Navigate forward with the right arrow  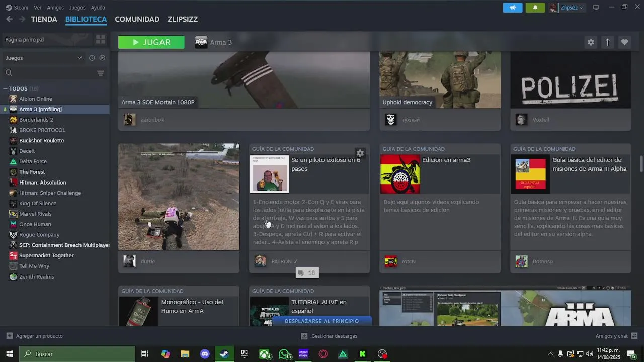22,19
